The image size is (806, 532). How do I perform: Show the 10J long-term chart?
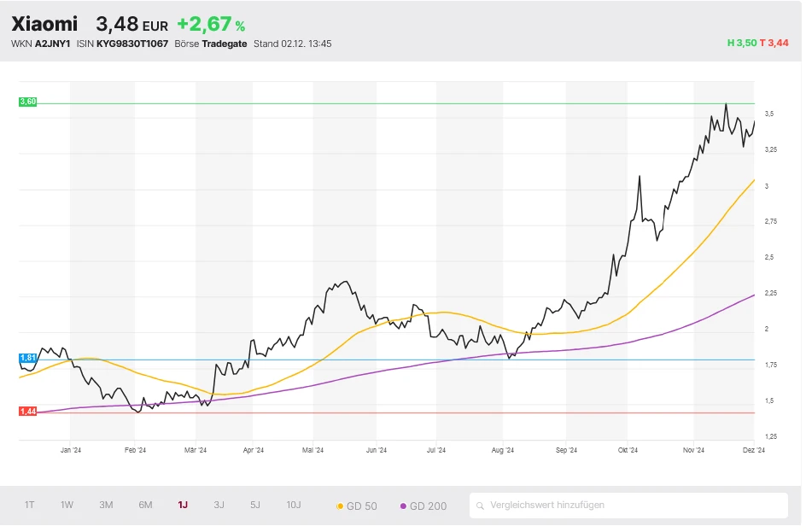coord(294,505)
